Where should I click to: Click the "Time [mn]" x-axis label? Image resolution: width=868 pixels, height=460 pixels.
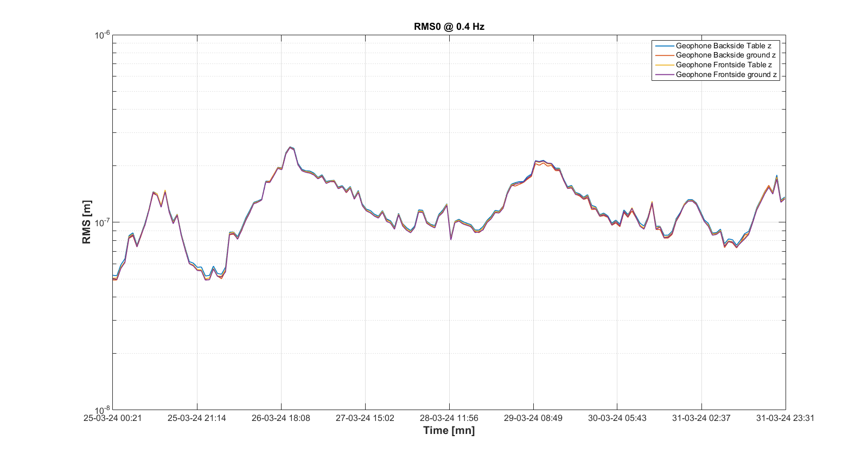pyautogui.click(x=449, y=431)
